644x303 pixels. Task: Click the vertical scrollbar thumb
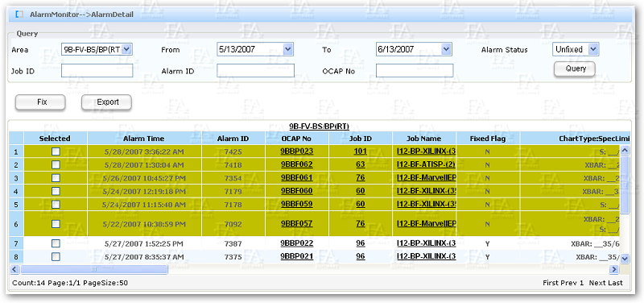pyautogui.click(x=625, y=185)
